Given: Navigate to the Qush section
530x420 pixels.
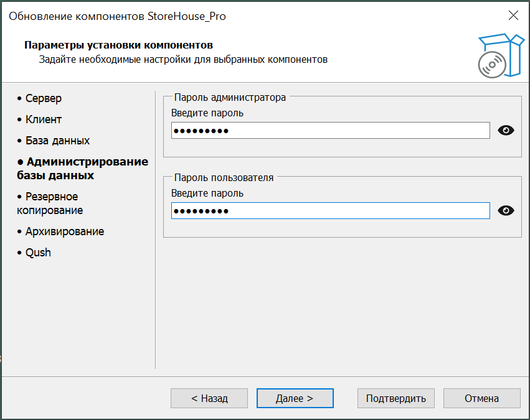Looking at the screenshot, I should [x=38, y=253].
